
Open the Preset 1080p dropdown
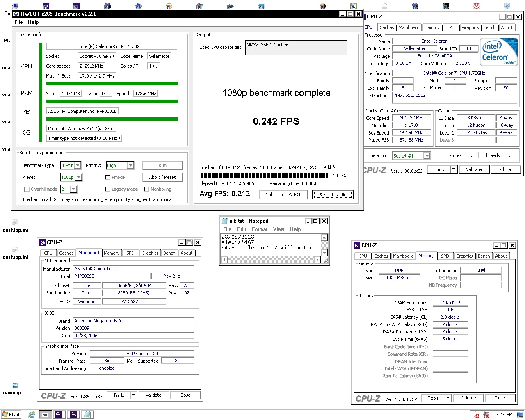pyautogui.click(x=78, y=177)
